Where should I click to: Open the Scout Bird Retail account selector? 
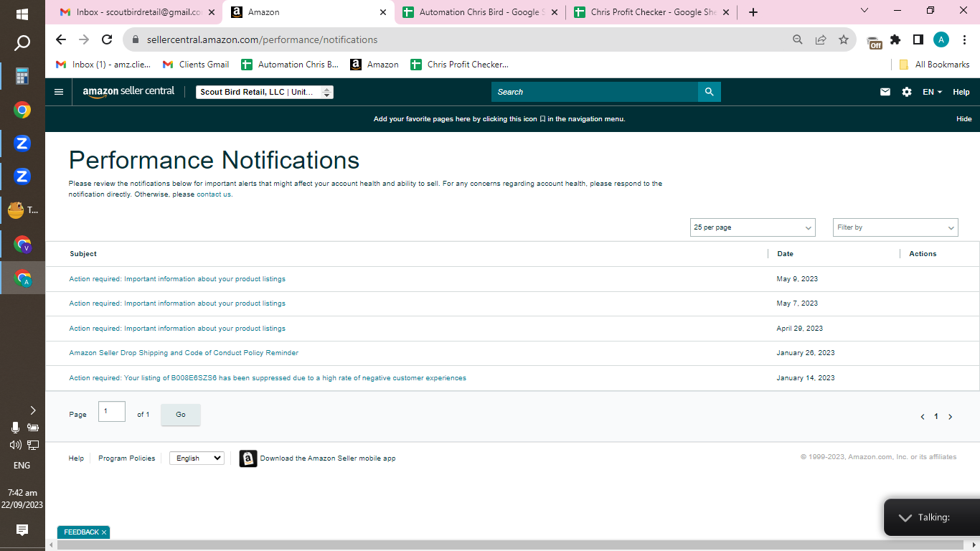click(x=265, y=92)
